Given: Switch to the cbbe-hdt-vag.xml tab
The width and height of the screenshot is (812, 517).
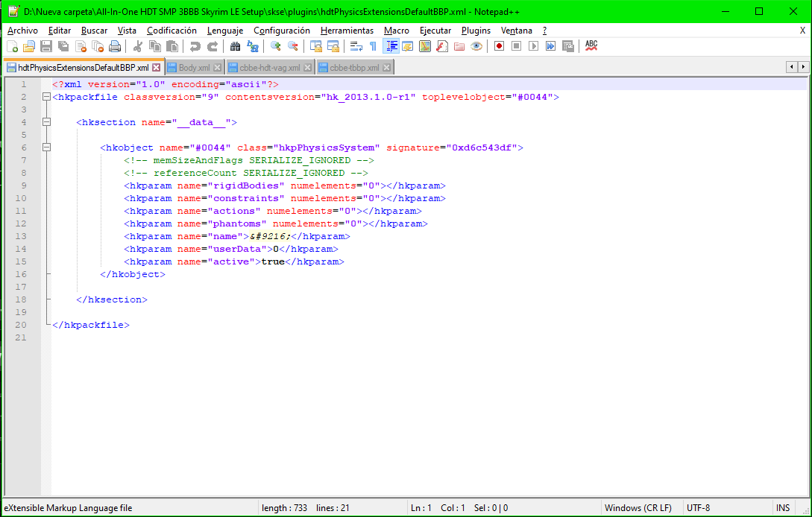Looking at the screenshot, I should pyautogui.click(x=270, y=68).
